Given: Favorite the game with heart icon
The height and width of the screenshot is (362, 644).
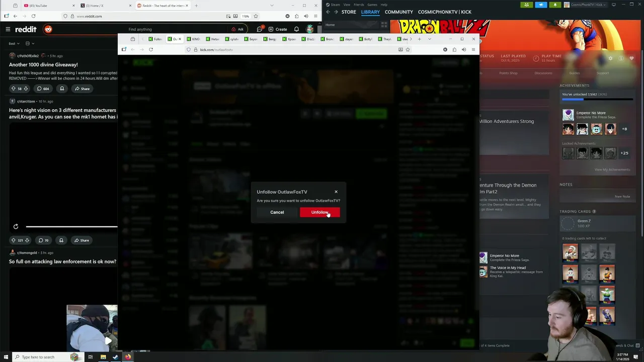Looking at the screenshot, I should [x=631, y=58].
